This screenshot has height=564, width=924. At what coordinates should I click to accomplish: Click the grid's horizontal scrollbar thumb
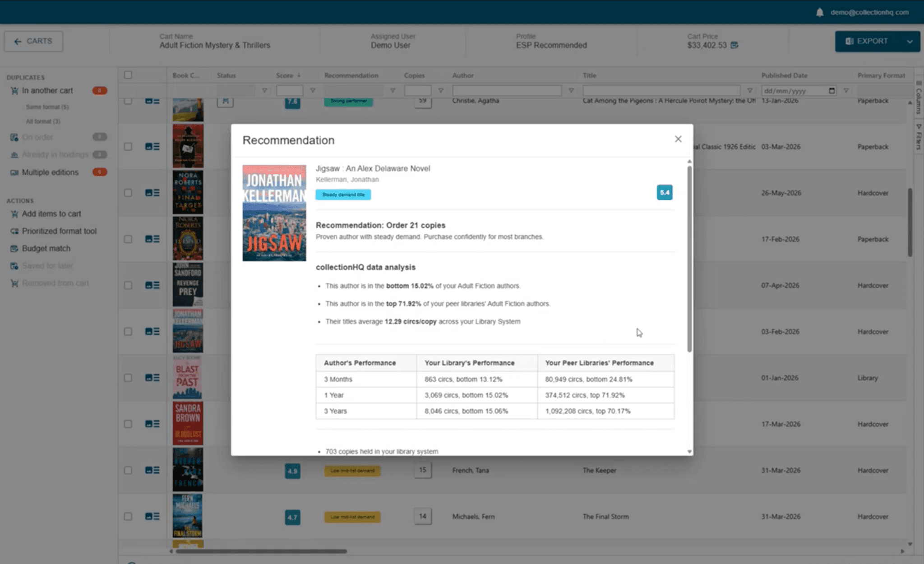(261, 551)
